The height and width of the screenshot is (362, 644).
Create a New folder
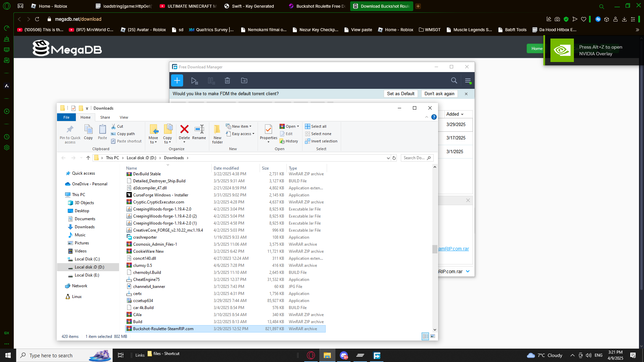217,134
